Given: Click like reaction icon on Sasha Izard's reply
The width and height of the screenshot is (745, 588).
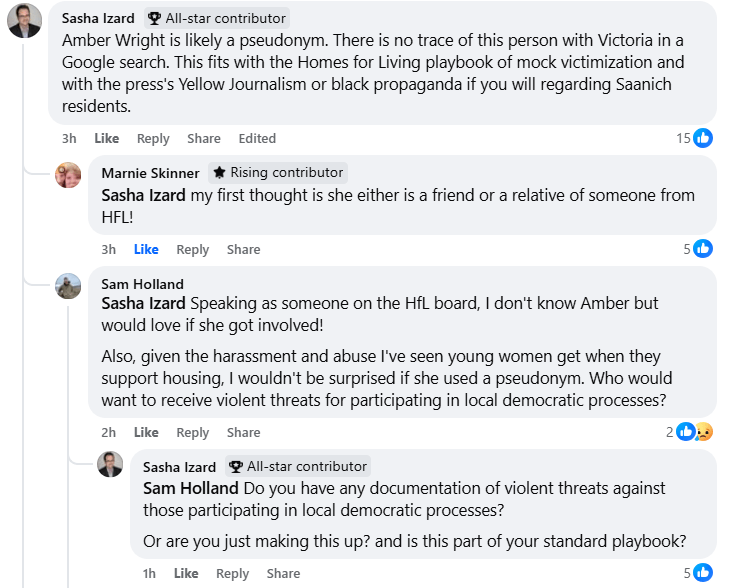Looking at the screenshot, I should click(x=703, y=573).
